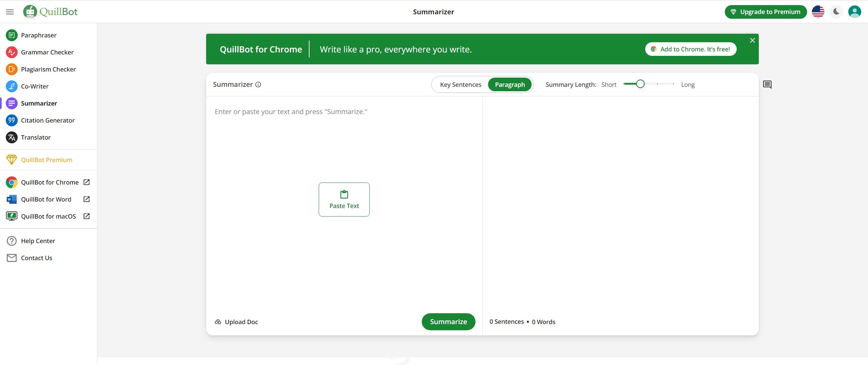Click the '0 Words' counter text
The image size is (868, 365).
tap(544, 322)
